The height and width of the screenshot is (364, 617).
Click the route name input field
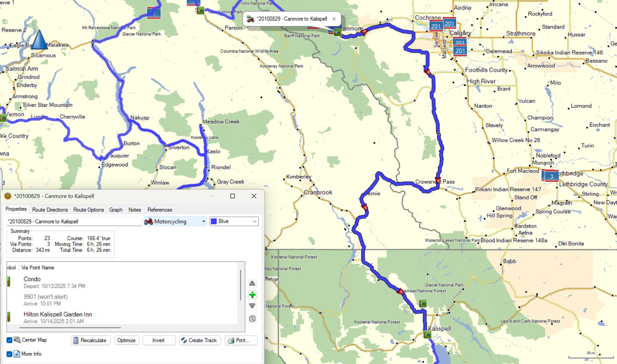(x=74, y=221)
